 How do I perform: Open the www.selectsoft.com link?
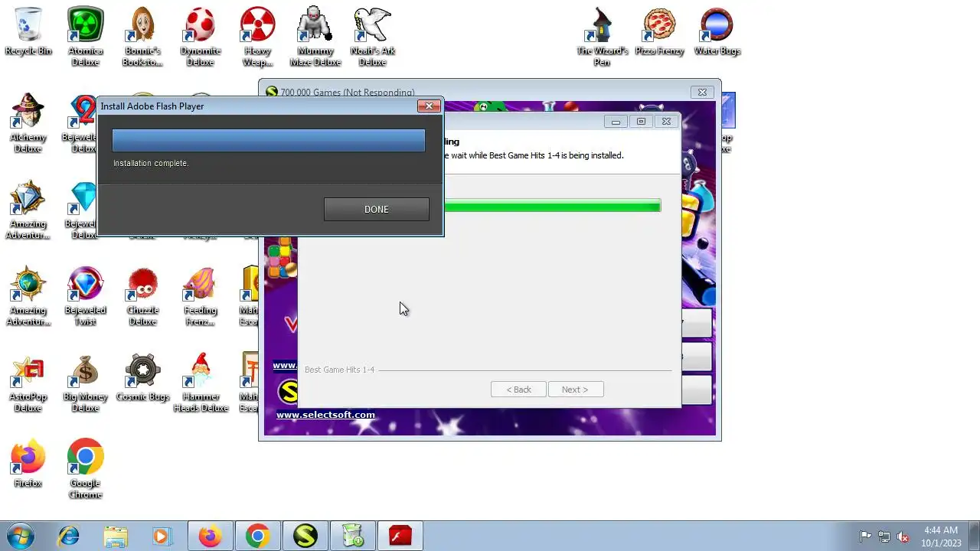325,415
